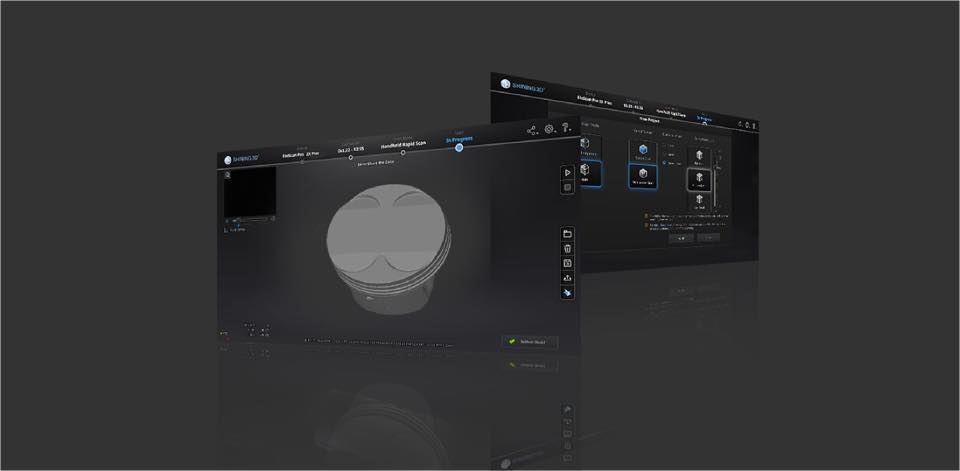Screen dimensions: 960x471
Task: Adjust the brightness slider under camera preview
Action: coord(250,219)
